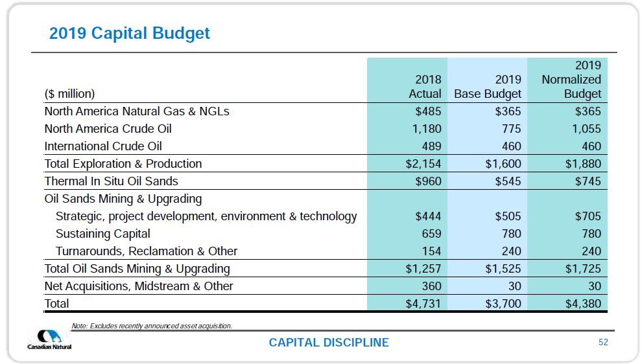The height and width of the screenshot is (364, 642).
Task: Click the note about excluded asset acquisition
Action: [152, 326]
